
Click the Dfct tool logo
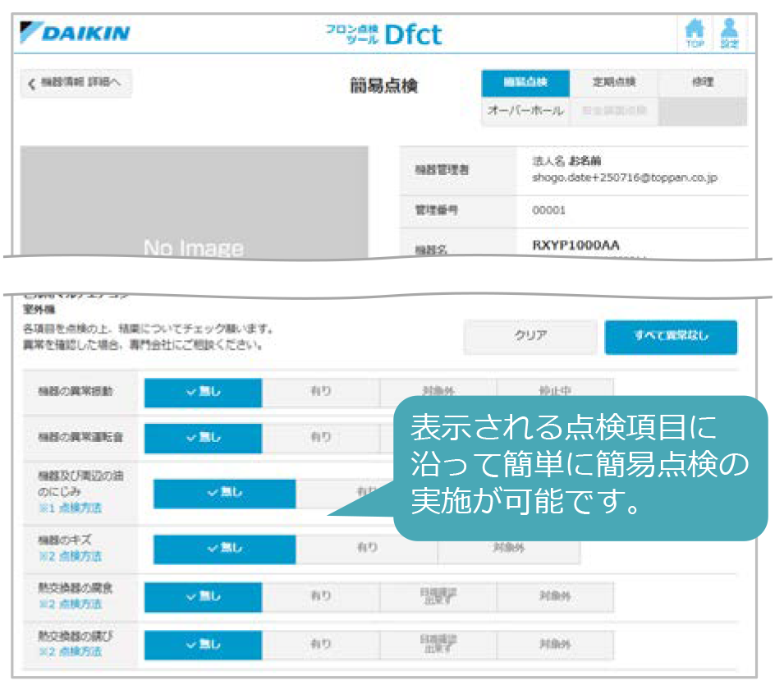pos(384,34)
